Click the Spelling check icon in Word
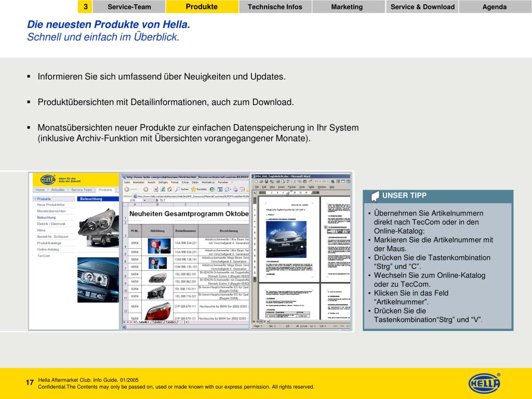 pyautogui.click(x=288, y=181)
